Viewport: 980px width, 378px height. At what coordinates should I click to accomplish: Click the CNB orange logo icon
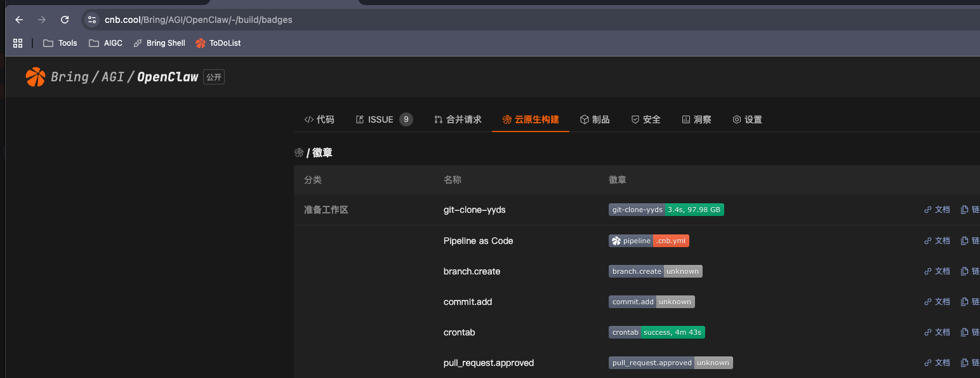click(x=36, y=77)
